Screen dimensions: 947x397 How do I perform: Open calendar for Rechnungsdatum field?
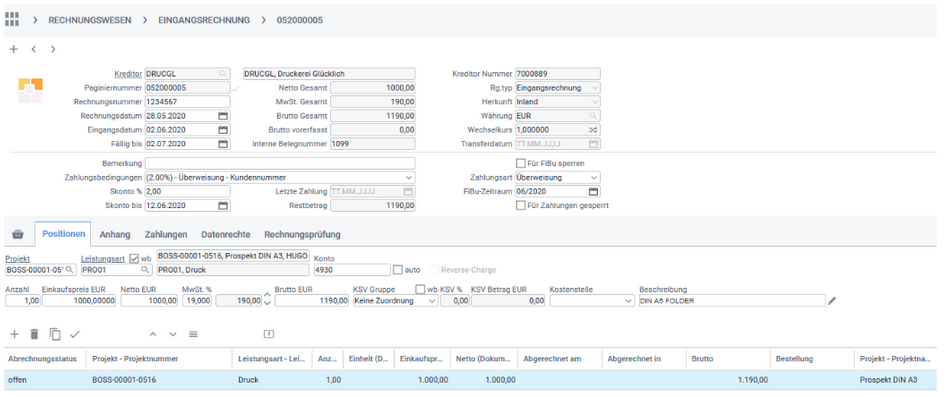tap(223, 115)
